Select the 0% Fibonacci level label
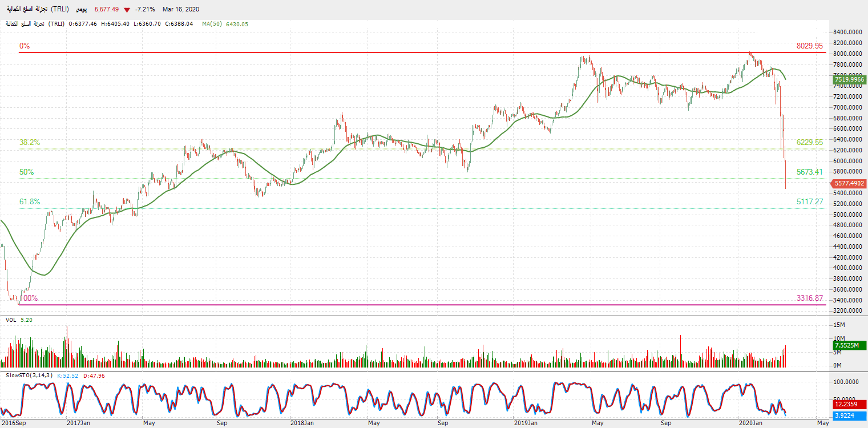Viewport: 868px width, 428px height. [x=24, y=46]
